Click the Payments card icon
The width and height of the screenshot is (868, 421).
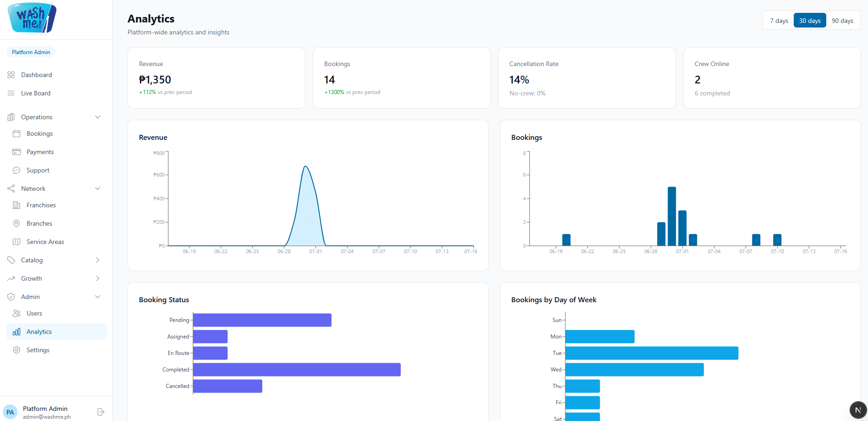17,152
